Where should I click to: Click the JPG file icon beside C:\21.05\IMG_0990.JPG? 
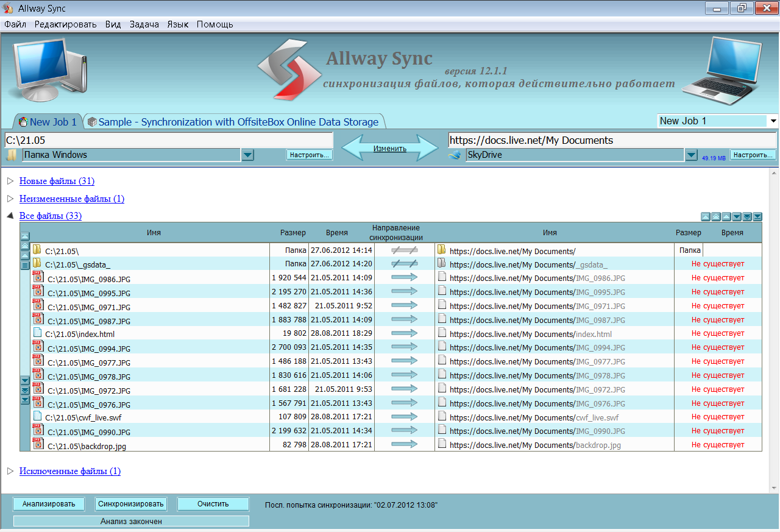click(x=38, y=430)
